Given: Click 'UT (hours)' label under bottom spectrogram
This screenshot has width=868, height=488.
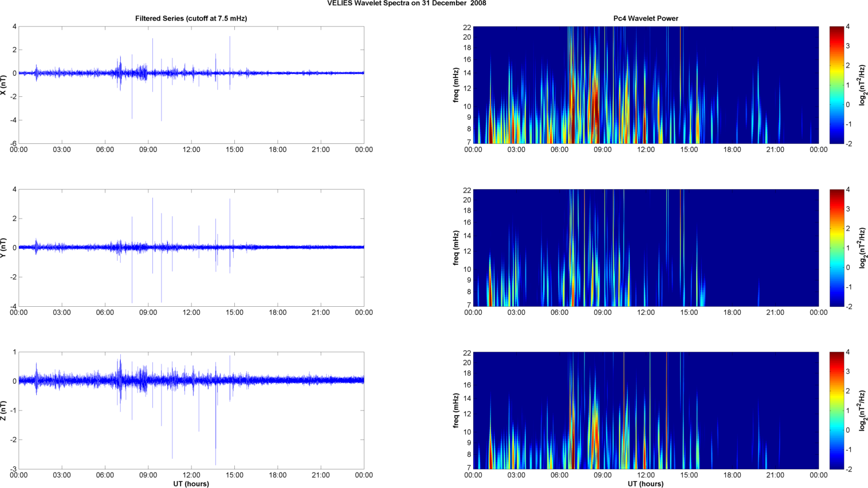Looking at the screenshot, I should point(646,483).
